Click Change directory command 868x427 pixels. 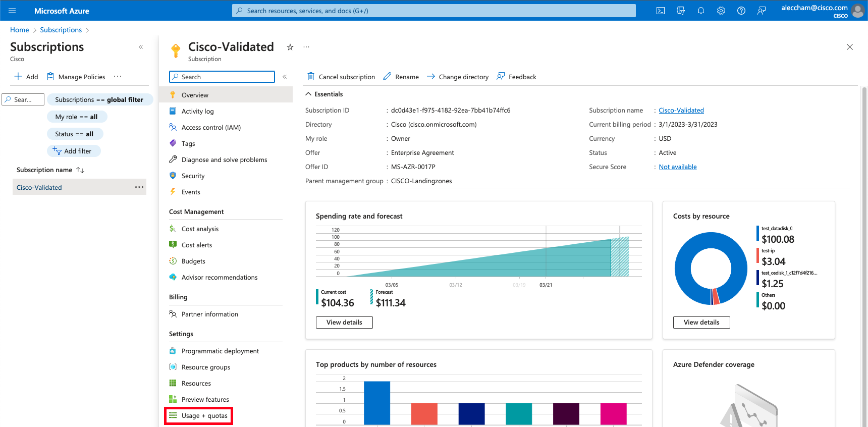pyautogui.click(x=458, y=77)
